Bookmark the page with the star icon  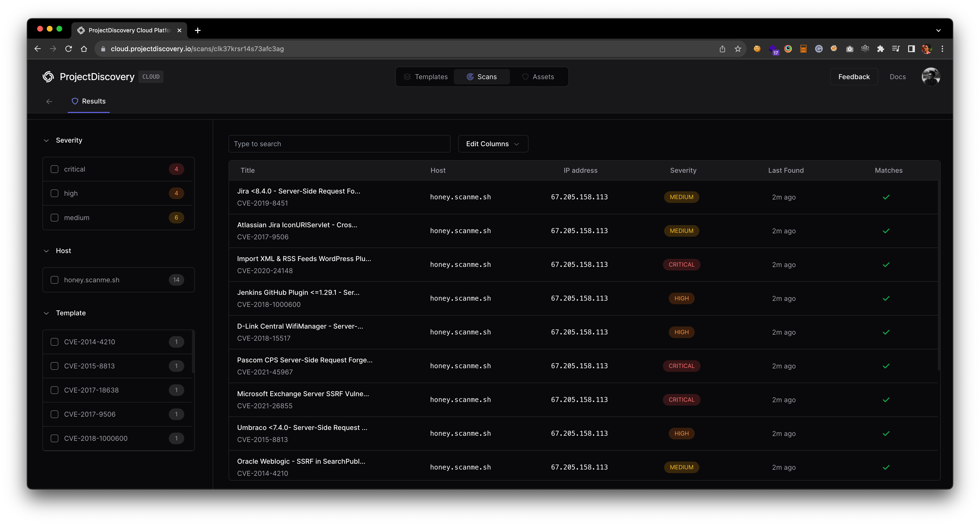[738, 49]
